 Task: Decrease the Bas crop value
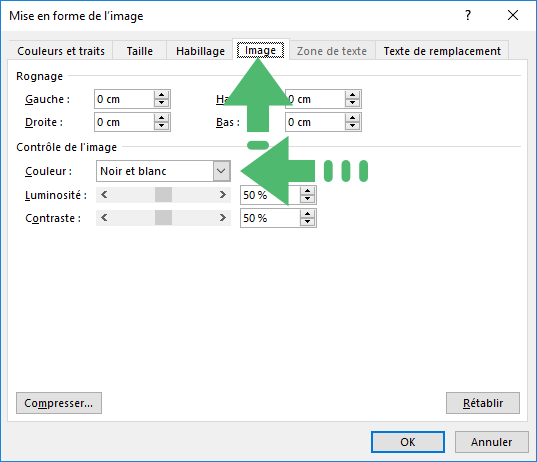coord(352,126)
